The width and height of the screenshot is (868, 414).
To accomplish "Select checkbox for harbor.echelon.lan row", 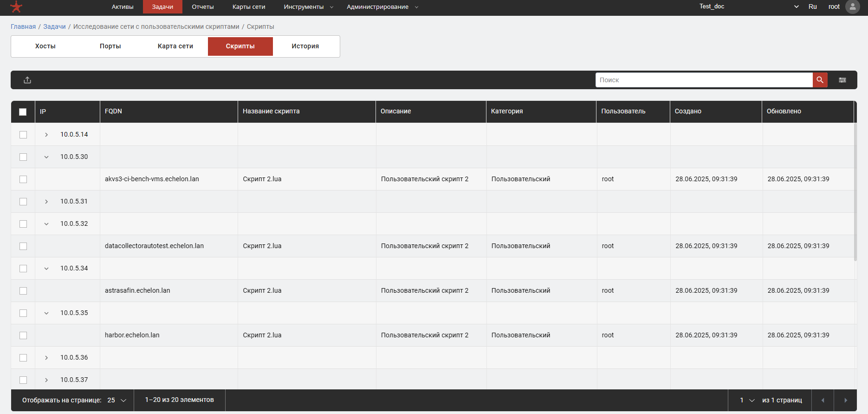I will (x=23, y=335).
